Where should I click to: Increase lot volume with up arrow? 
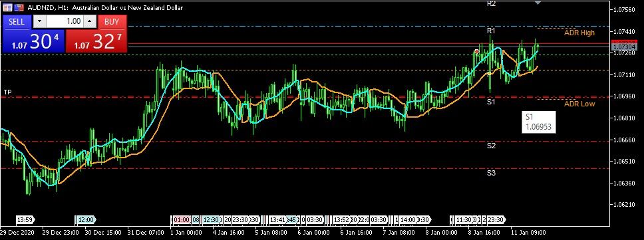point(90,22)
